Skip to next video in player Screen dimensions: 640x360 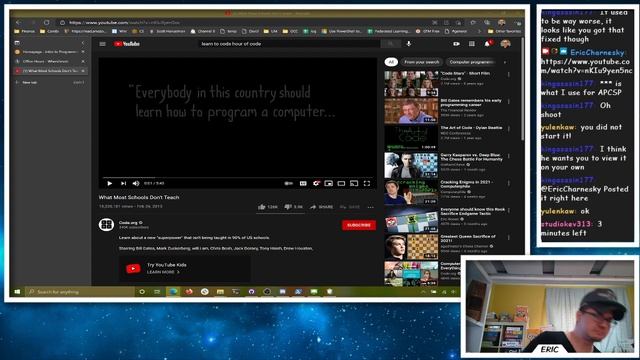coord(123,183)
